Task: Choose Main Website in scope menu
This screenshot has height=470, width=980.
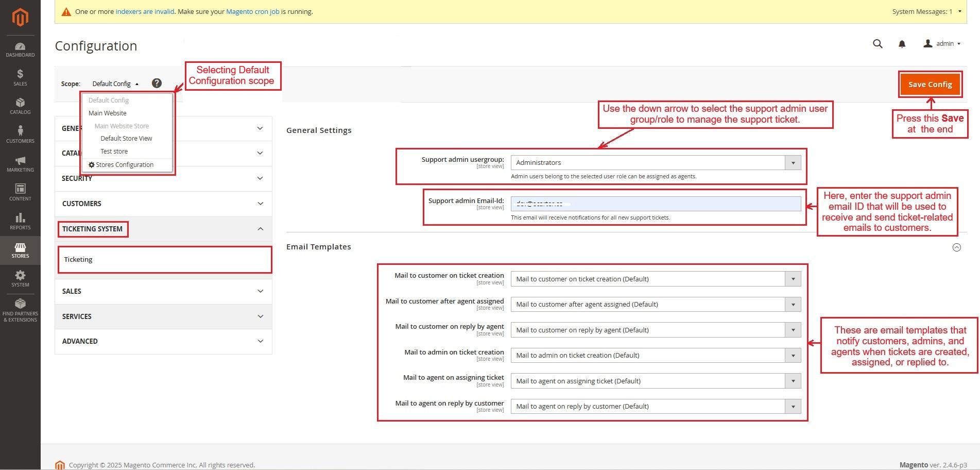Action: (107, 113)
